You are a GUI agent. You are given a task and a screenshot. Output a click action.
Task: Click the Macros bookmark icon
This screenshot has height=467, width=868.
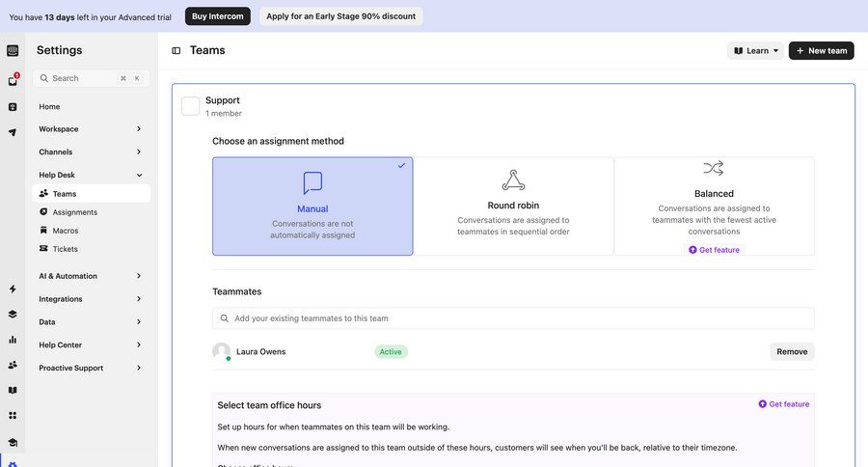tap(43, 230)
